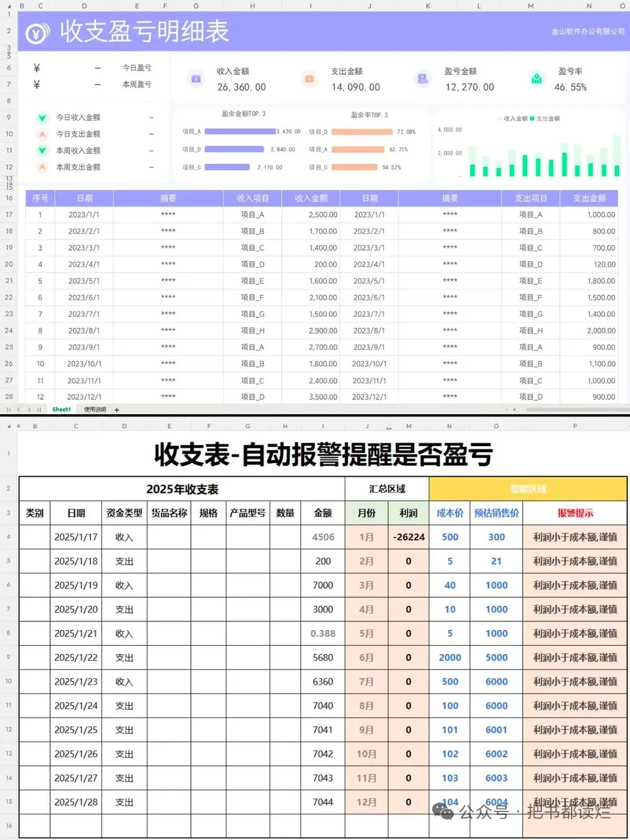630x840 pixels.
Task: Click the orange 支出金额 icon
Action: [310, 79]
